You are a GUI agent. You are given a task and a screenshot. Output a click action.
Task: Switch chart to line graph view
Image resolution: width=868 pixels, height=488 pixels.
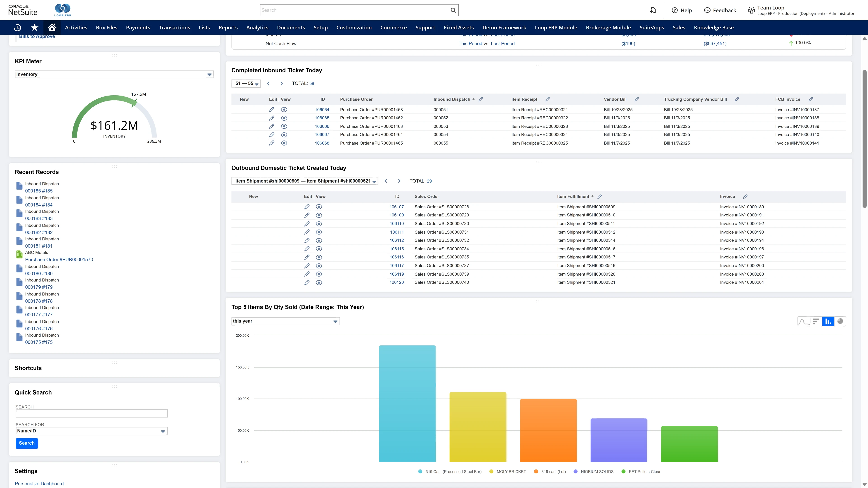(x=804, y=321)
